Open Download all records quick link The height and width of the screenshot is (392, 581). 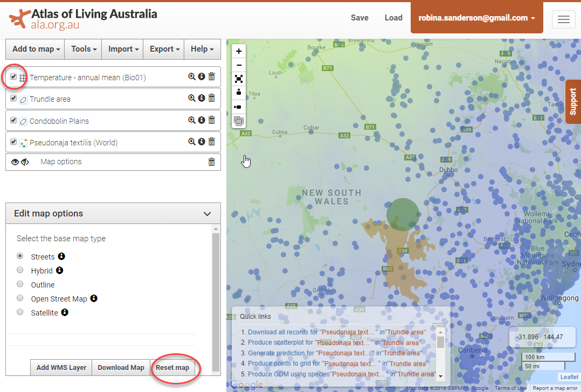[337, 332]
